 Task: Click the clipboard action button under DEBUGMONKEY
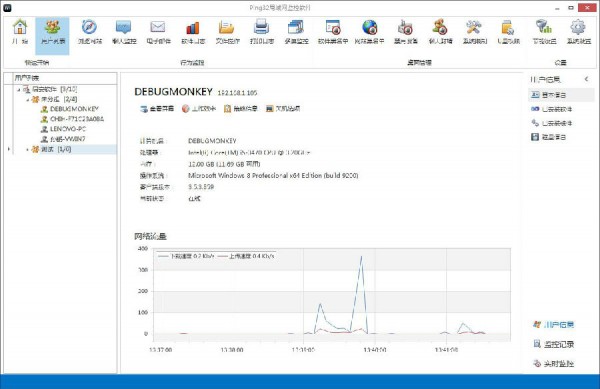241,109
